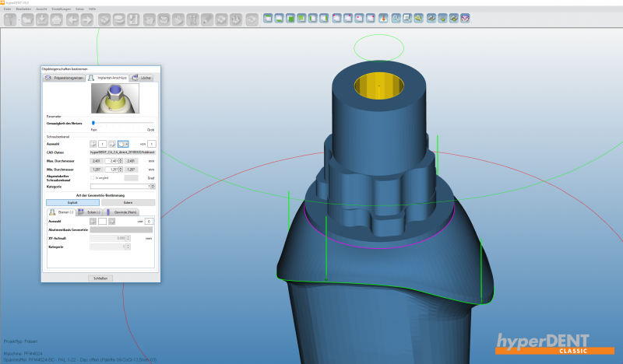Switch to the Präparationsgrenzen tab
Image resolution: width=623 pixels, height=364 pixels.
(64, 78)
